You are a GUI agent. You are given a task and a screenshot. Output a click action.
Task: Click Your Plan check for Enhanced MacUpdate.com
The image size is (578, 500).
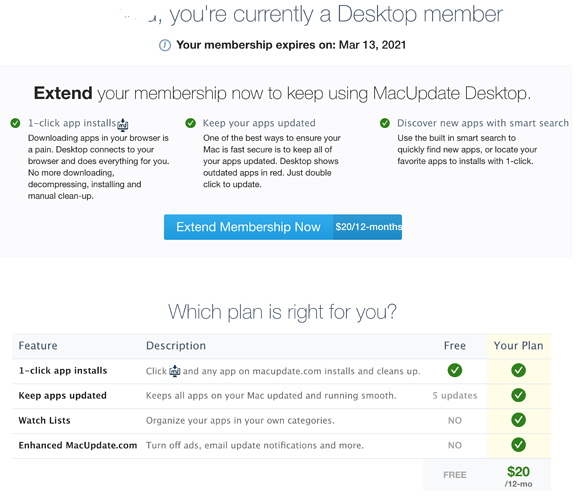(518, 444)
